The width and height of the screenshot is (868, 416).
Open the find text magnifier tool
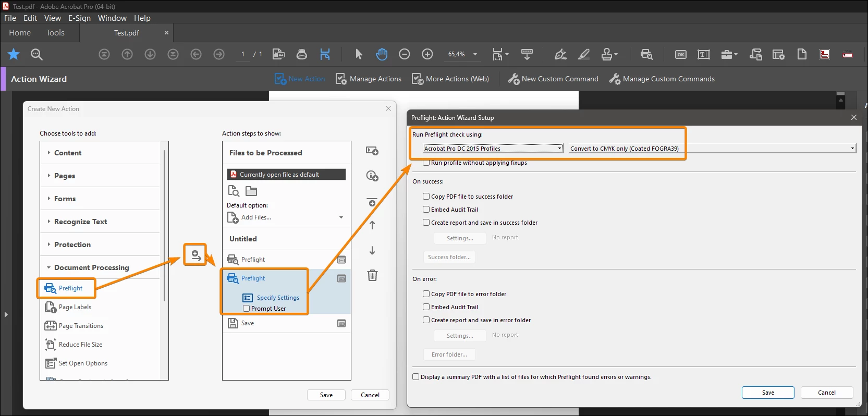36,54
